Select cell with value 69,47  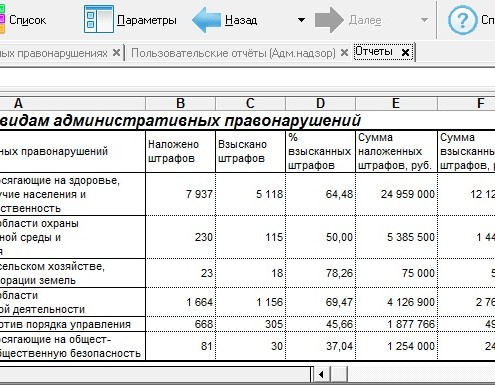click(320, 302)
